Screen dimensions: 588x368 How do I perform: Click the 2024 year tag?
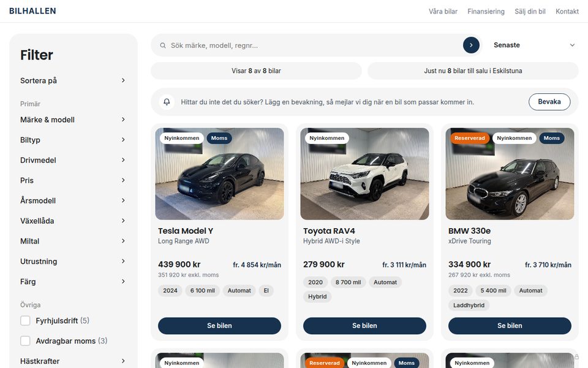coord(170,291)
